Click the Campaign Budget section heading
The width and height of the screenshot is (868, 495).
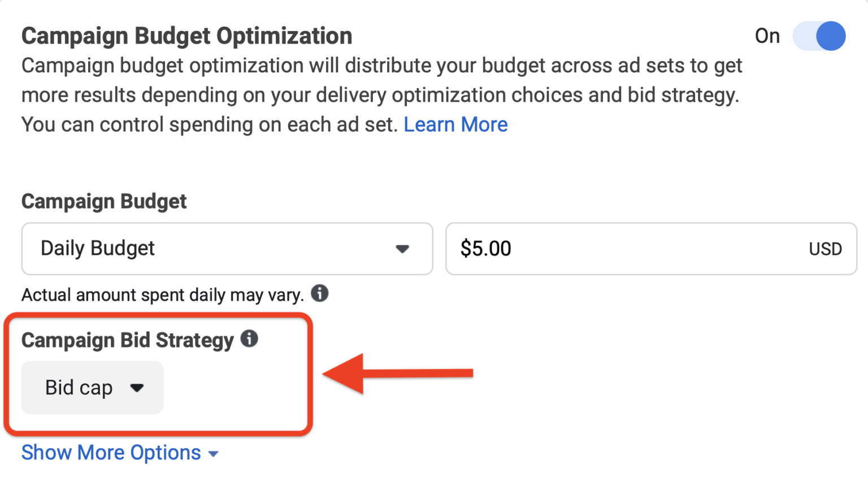point(104,201)
